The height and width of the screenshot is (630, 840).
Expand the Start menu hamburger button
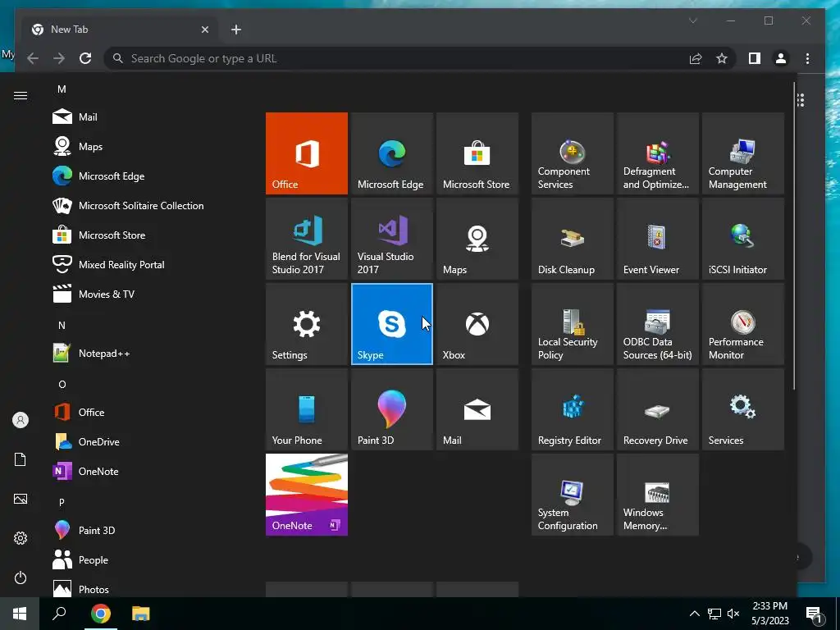pos(21,96)
